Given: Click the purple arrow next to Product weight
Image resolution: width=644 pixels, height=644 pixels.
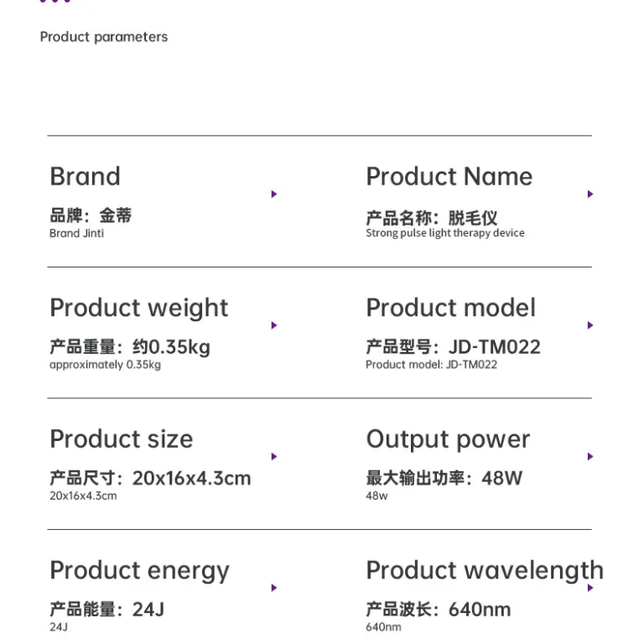Looking at the screenshot, I should coord(274,325).
